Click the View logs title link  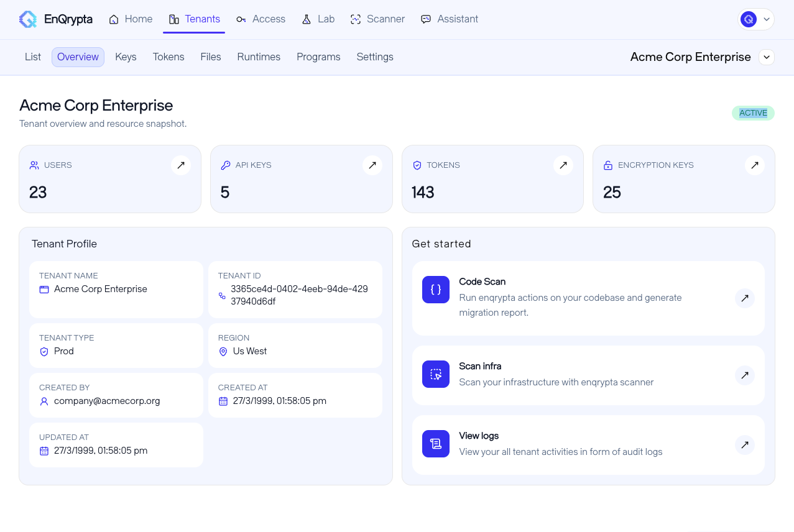(479, 436)
